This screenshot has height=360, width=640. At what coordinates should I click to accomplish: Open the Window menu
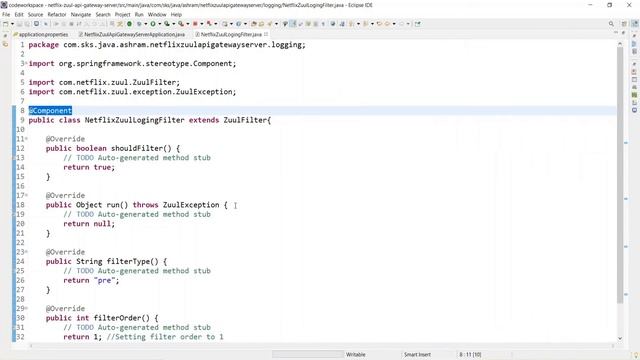pyautogui.click(x=157, y=14)
